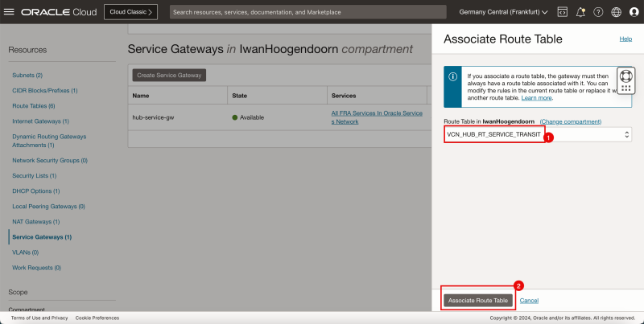644x324 pixels.
Task: Open the Learn more link
Action: click(x=536, y=97)
